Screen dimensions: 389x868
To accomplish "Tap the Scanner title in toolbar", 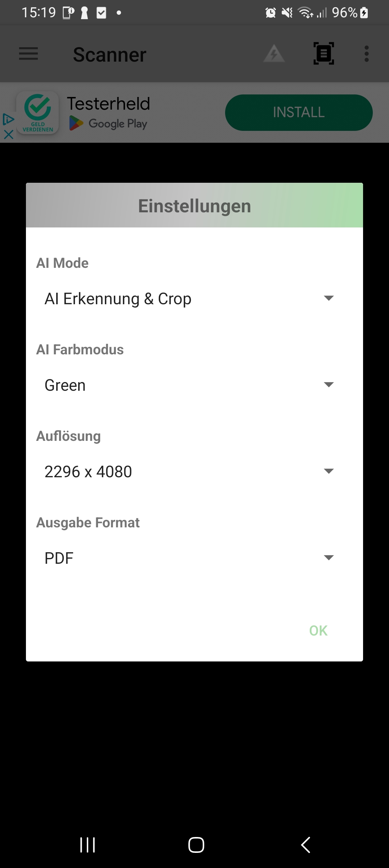I will [109, 55].
